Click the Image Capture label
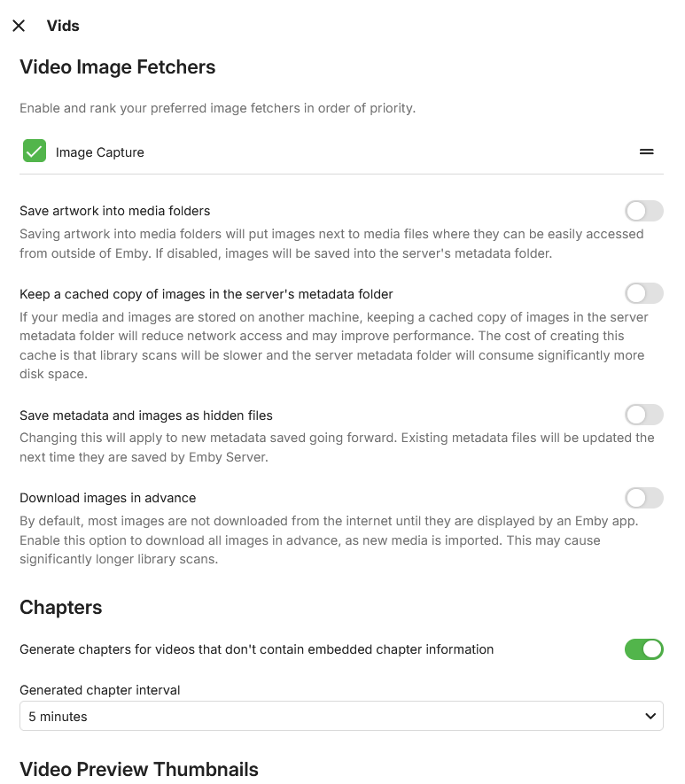Viewport: 685px width, 784px height. click(x=100, y=151)
